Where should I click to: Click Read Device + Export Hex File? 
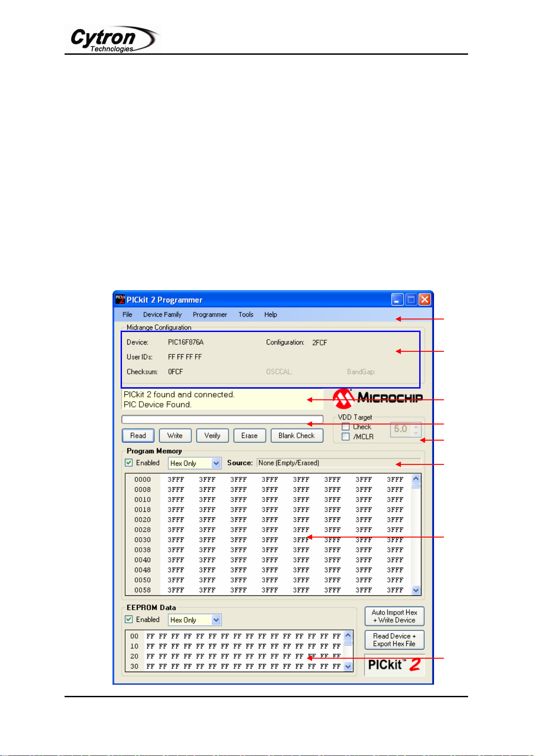pyautogui.click(x=395, y=640)
